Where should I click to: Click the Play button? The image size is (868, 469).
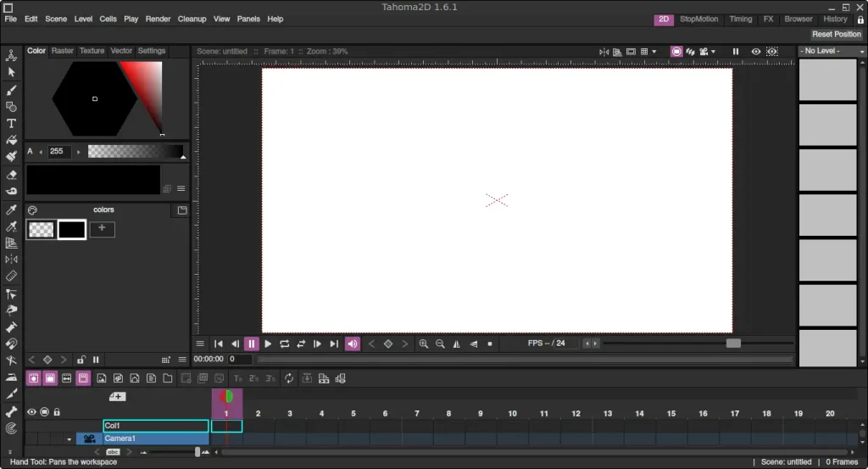[268, 343]
